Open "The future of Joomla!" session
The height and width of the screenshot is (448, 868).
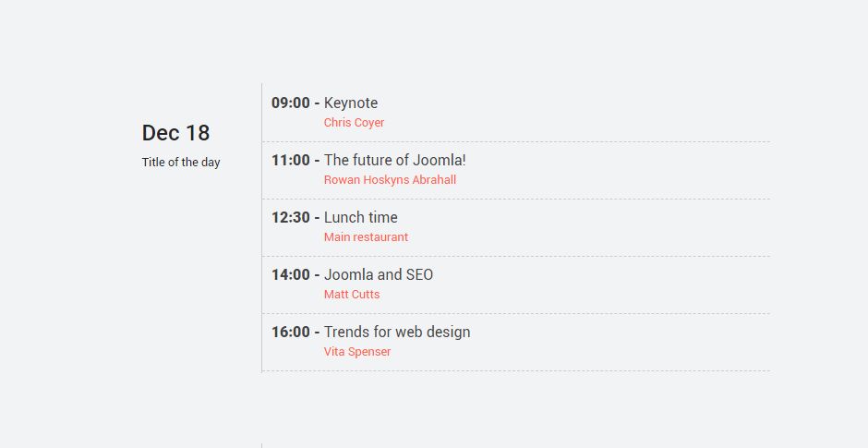click(x=394, y=160)
